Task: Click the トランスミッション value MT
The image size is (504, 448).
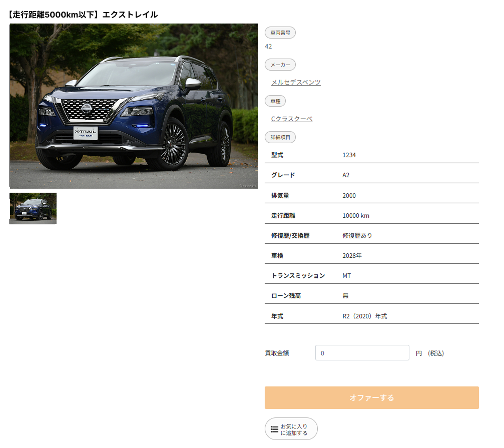Action: (x=346, y=276)
